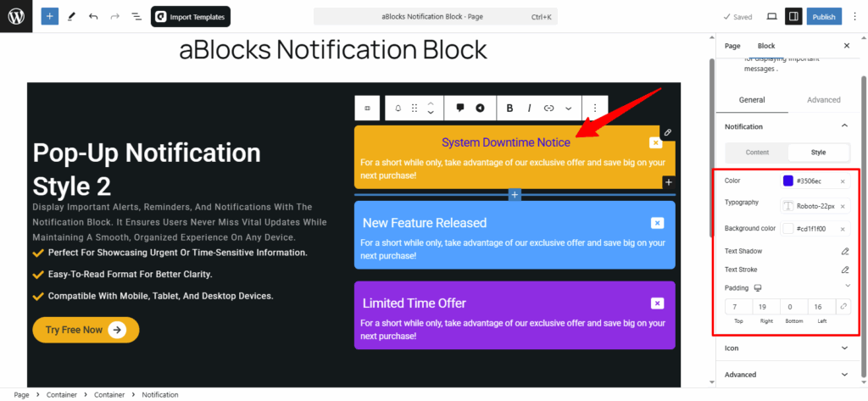Switch to the Content segment
Viewport: 868px width, 401px height.
pos(757,153)
